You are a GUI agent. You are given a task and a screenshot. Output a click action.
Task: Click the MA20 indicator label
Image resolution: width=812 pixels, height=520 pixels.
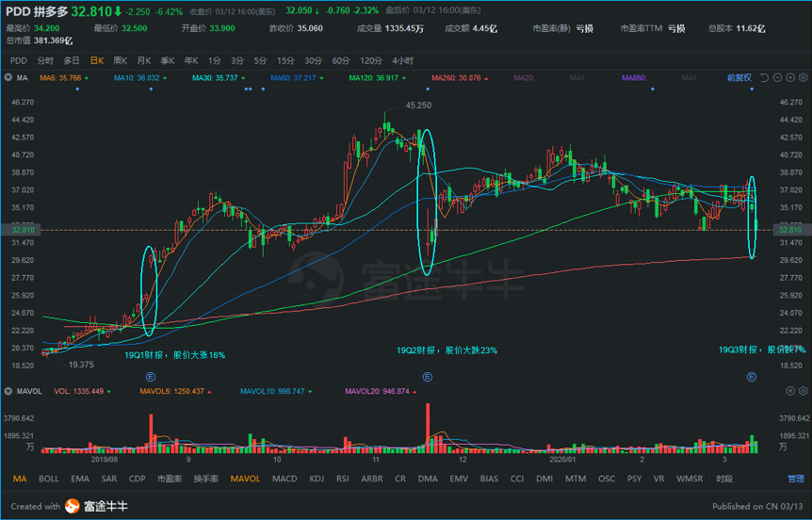click(524, 78)
